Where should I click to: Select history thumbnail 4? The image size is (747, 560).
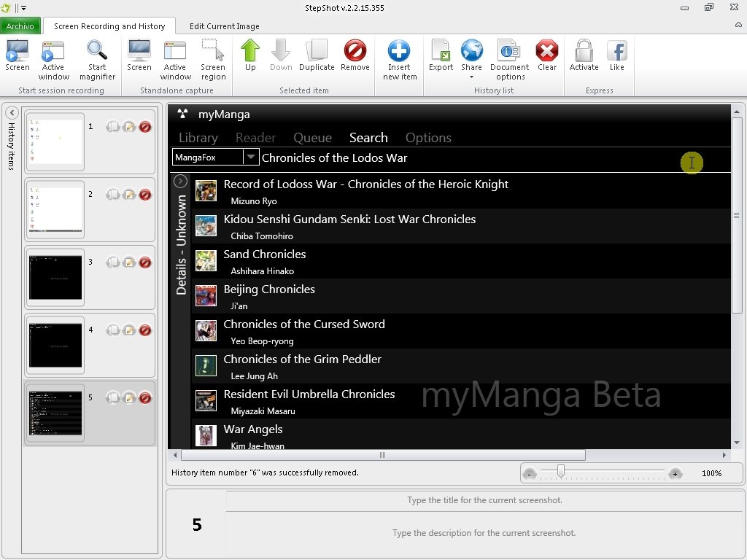[55, 345]
